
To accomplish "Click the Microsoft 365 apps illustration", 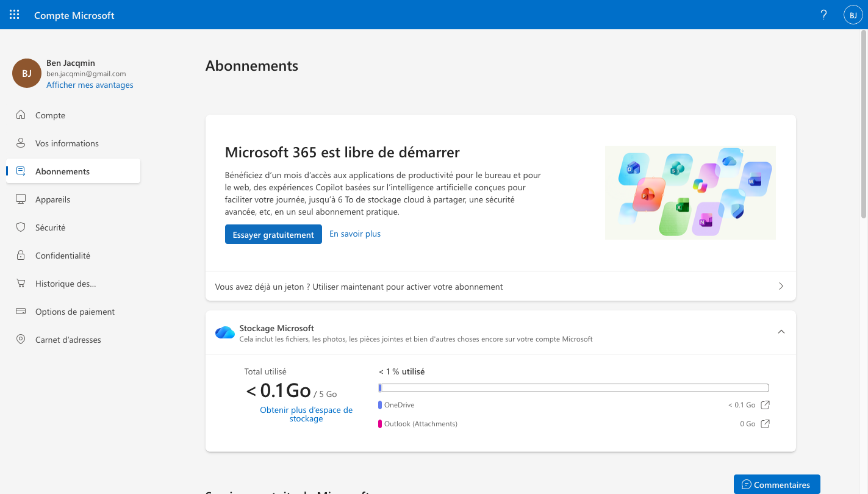I will tap(690, 192).
